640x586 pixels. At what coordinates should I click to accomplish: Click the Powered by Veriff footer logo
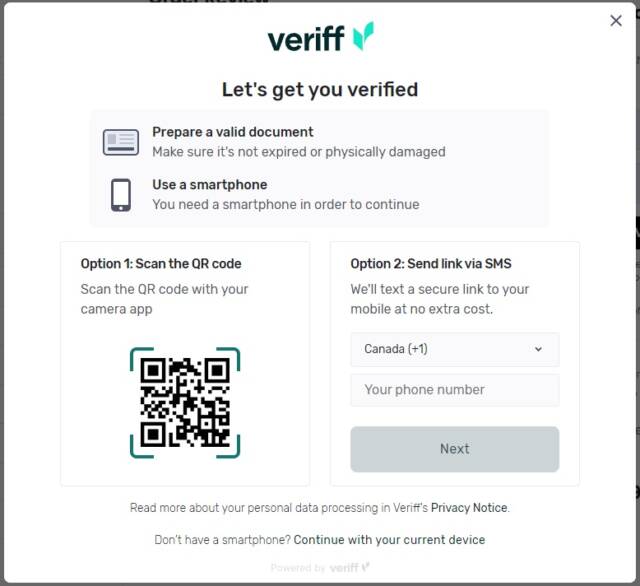coord(320,567)
